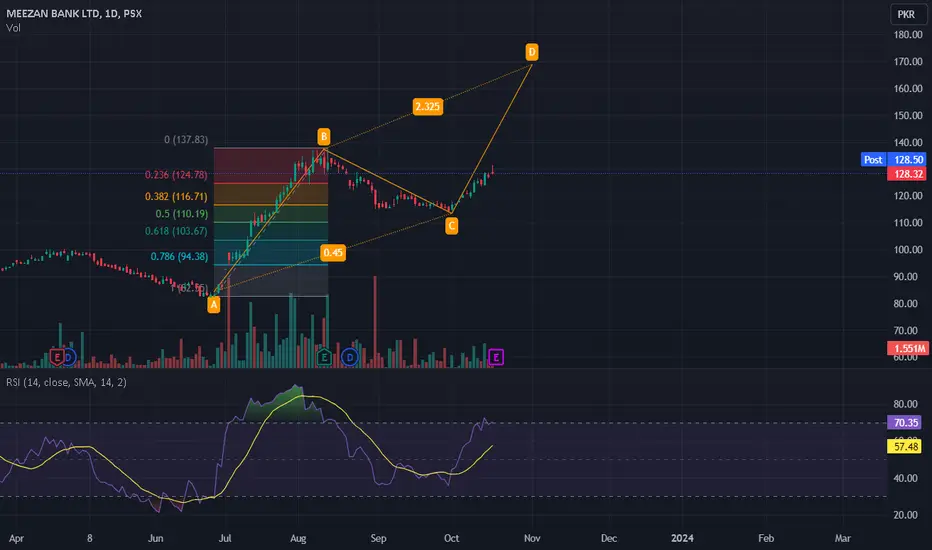Select pattern point D label

(531, 52)
